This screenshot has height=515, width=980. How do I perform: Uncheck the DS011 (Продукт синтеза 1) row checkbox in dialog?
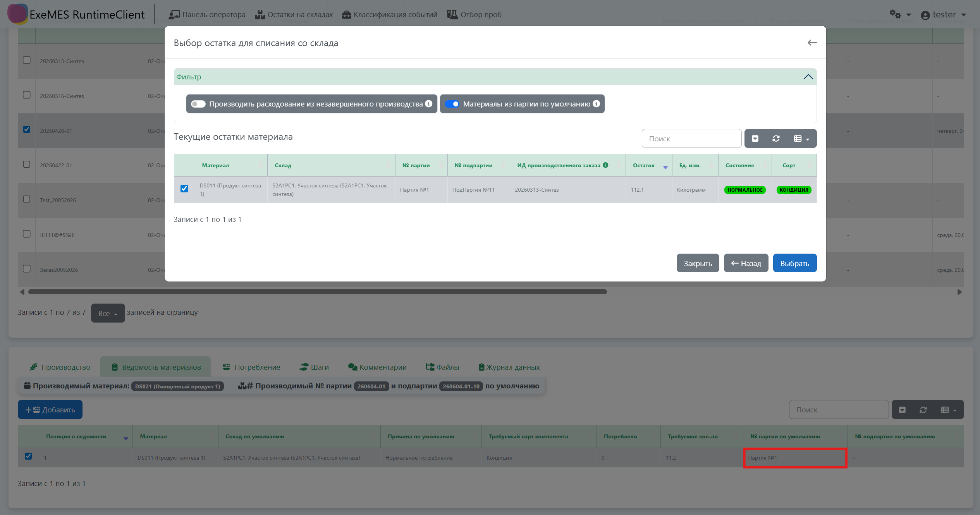click(x=184, y=189)
